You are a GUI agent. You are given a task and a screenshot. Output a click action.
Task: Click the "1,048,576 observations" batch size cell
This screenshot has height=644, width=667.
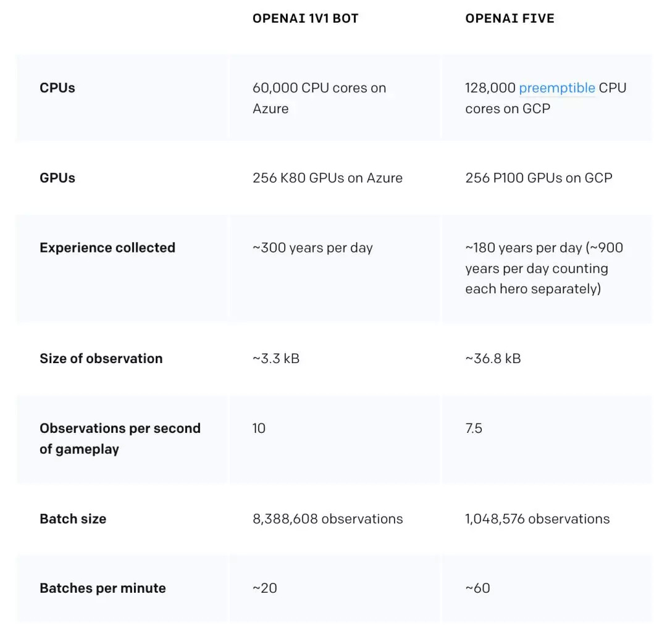point(537,519)
